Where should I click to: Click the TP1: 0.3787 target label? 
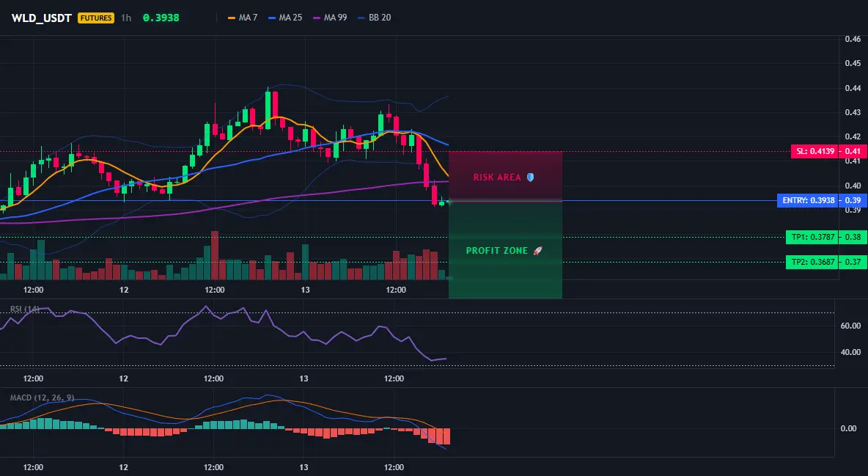pos(812,237)
